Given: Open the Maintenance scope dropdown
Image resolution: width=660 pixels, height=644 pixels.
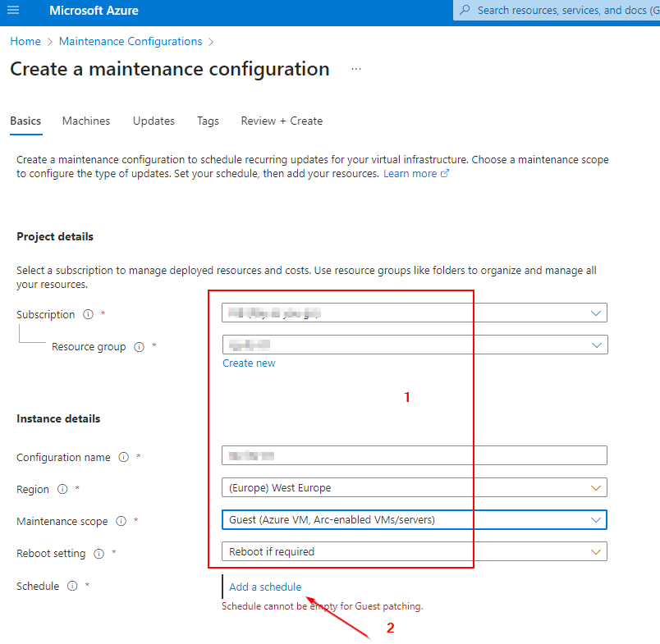Looking at the screenshot, I should pos(415,520).
